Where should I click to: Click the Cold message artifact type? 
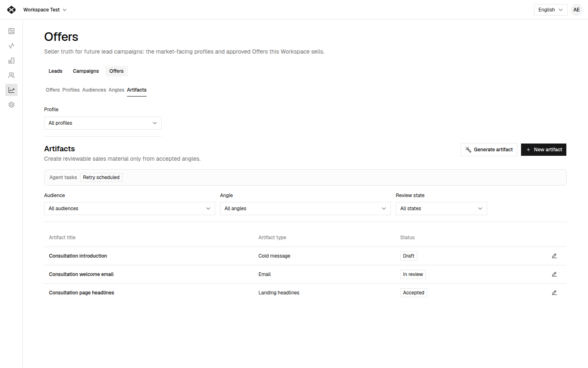(x=274, y=256)
